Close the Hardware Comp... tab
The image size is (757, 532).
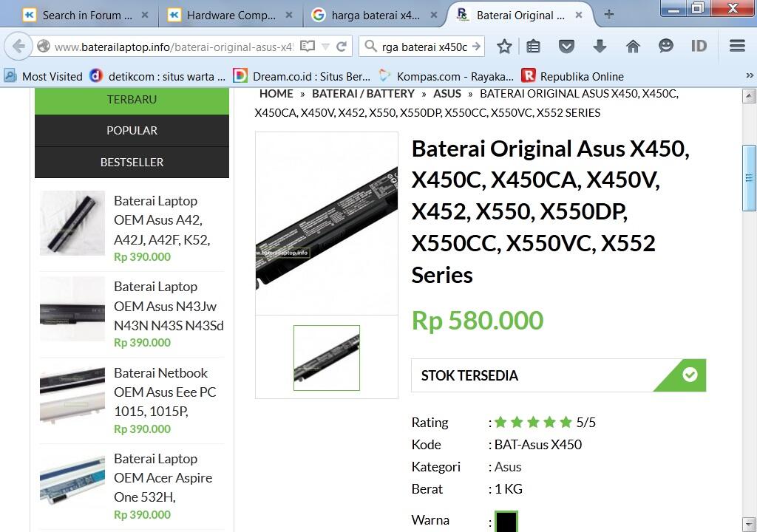289,15
